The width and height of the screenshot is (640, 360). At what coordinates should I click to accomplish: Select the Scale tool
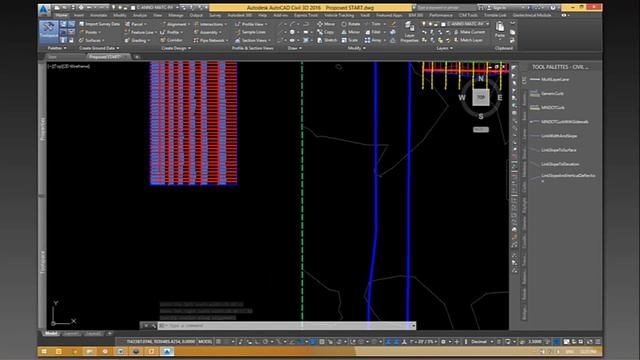click(350, 40)
